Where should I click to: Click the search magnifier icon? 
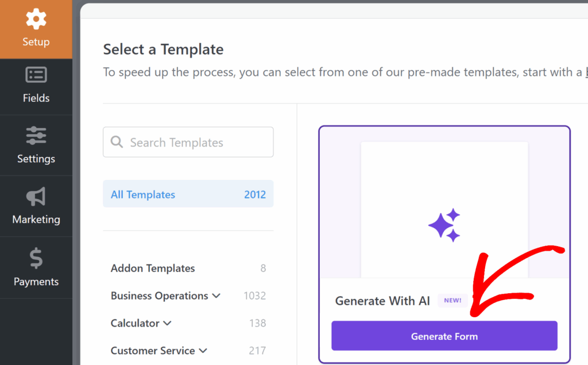[117, 142]
